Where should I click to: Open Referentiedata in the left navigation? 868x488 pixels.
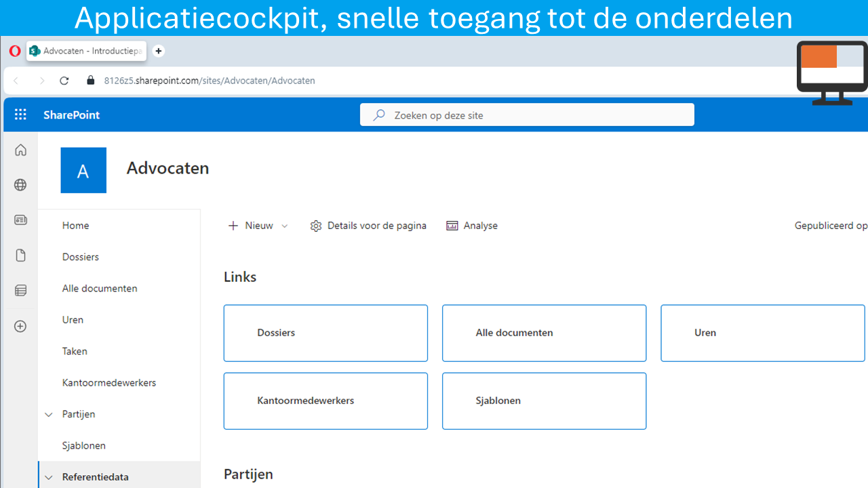pos(96,477)
